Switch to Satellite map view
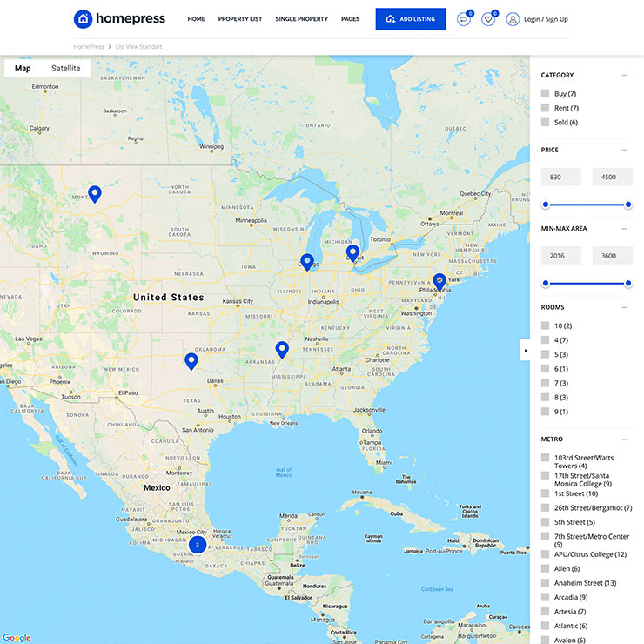 coord(65,68)
